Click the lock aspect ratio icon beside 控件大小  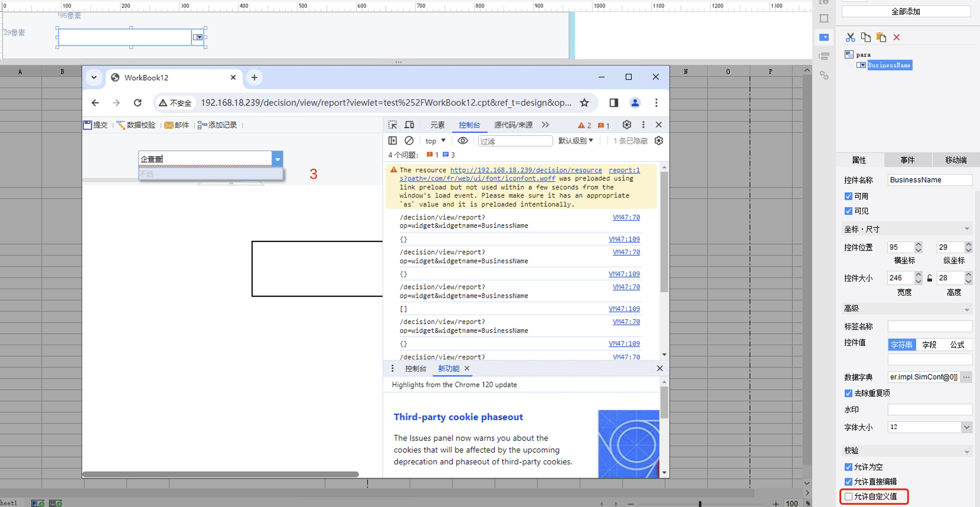pos(930,278)
